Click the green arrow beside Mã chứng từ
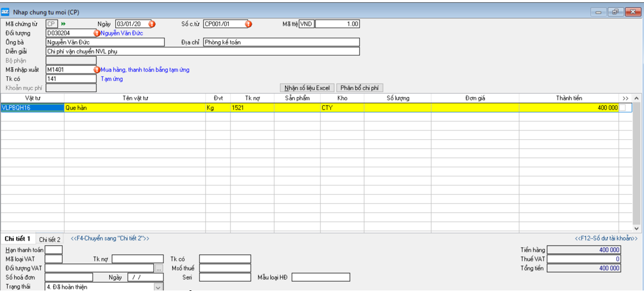Image resolution: width=644 pixels, height=291 pixels. pos(64,24)
